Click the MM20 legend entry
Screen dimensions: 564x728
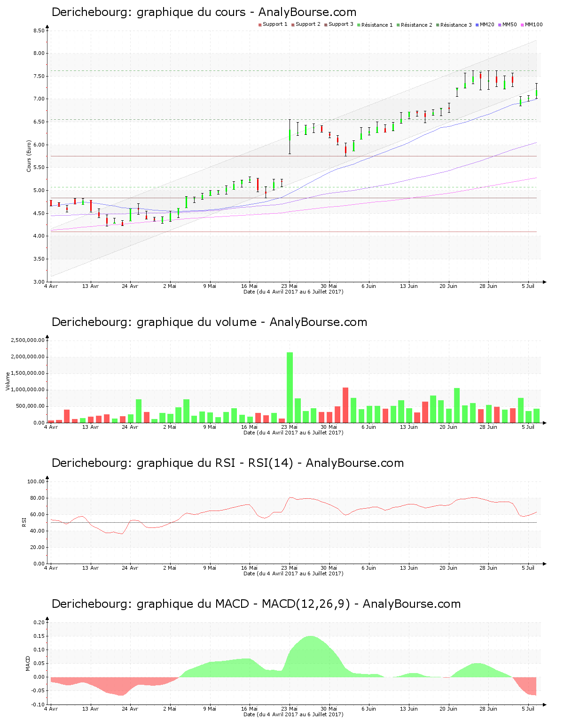tap(485, 24)
